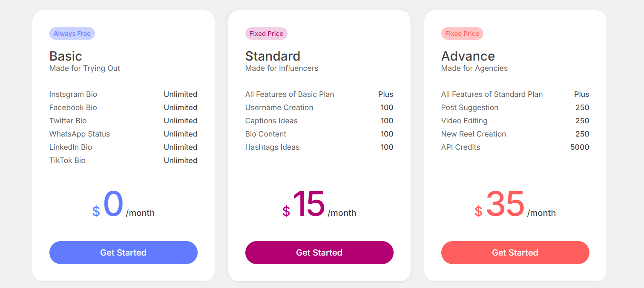
Task: Click the 'Fixed Price' badge on Advance plan
Action: pos(462,33)
